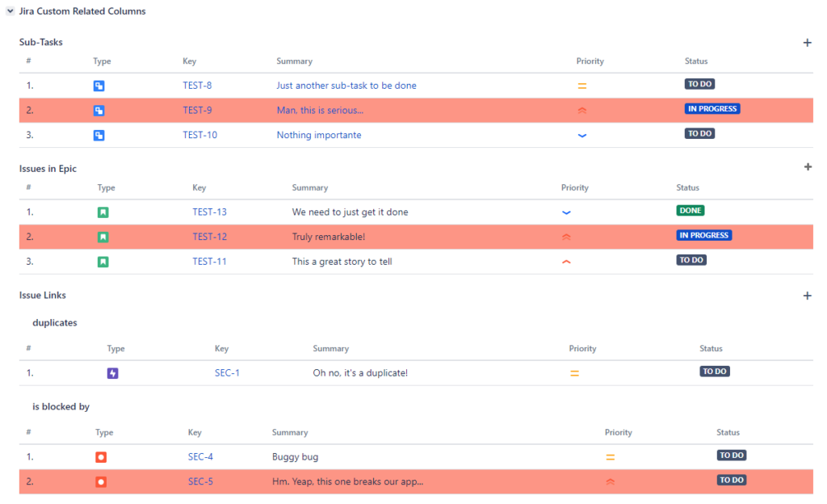Select summary text 'Oh no, it's a duplicate!'

pyautogui.click(x=360, y=372)
